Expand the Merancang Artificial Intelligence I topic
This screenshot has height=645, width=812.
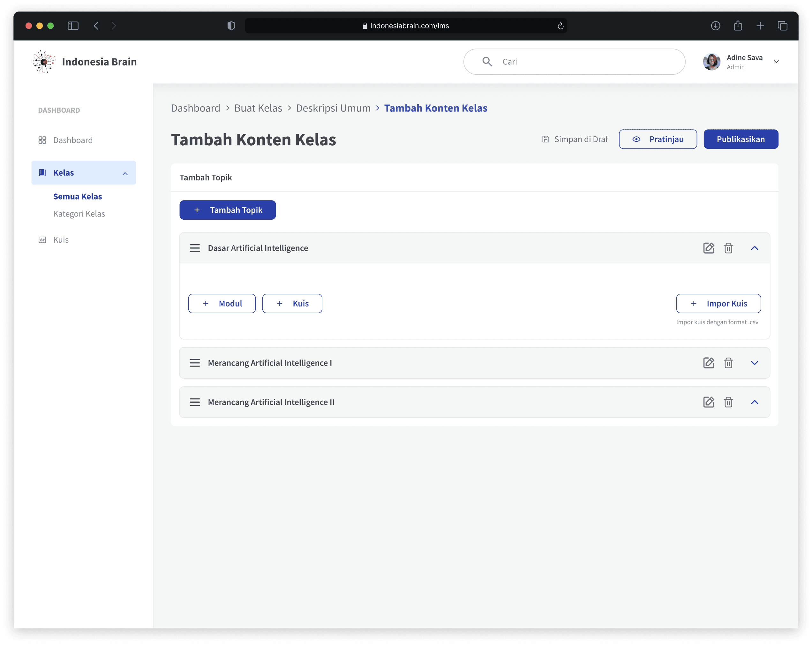(x=754, y=363)
